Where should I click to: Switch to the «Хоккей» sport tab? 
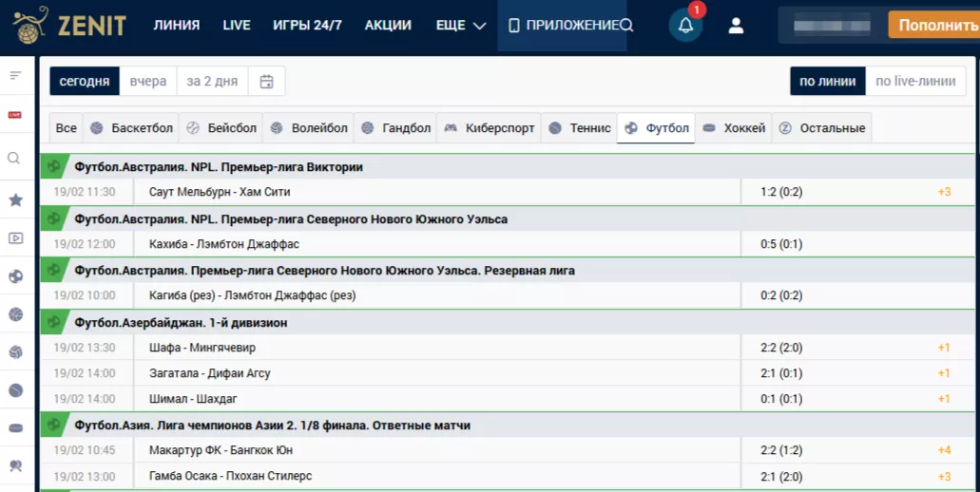click(x=734, y=128)
